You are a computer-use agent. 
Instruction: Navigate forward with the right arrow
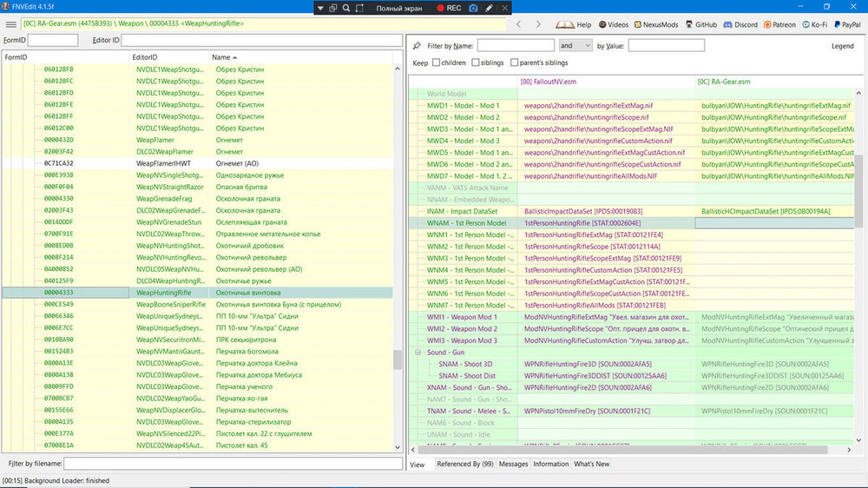click(x=538, y=24)
